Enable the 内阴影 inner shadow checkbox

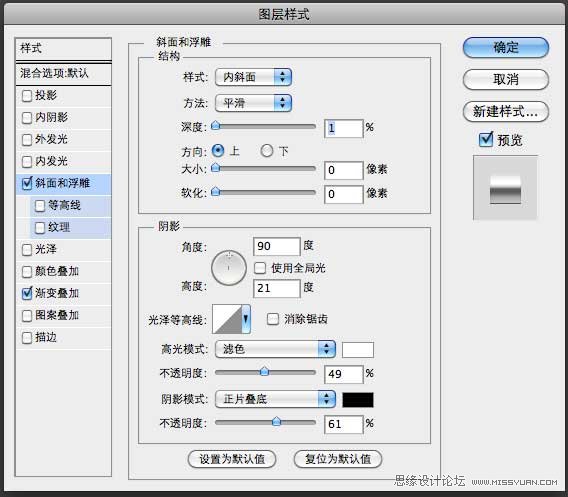27,118
